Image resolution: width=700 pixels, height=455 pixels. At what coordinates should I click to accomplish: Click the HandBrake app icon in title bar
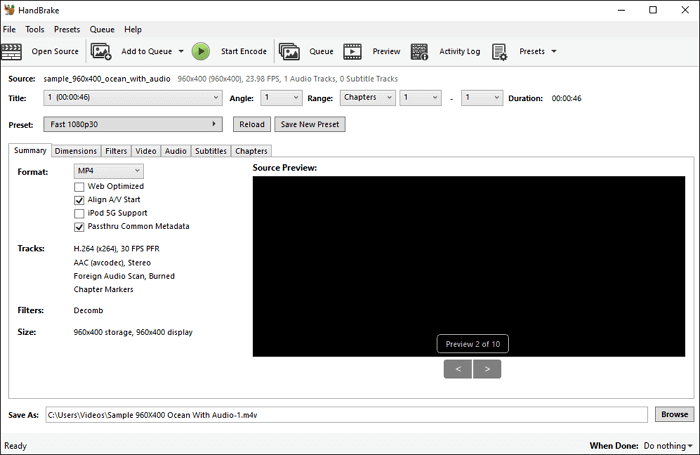tap(9, 10)
